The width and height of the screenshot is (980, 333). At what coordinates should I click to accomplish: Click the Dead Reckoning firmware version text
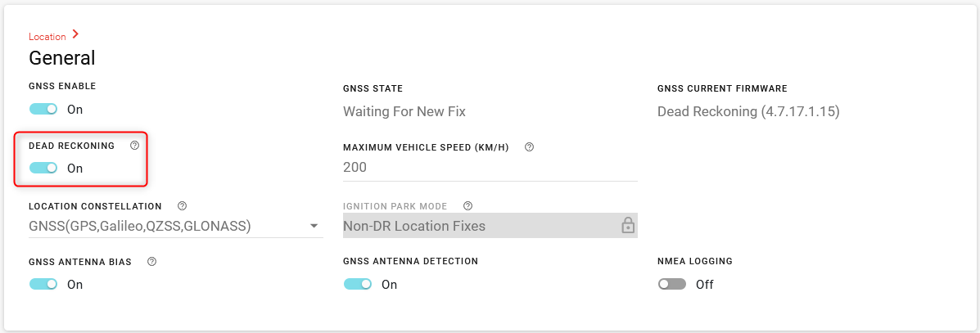pos(748,111)
